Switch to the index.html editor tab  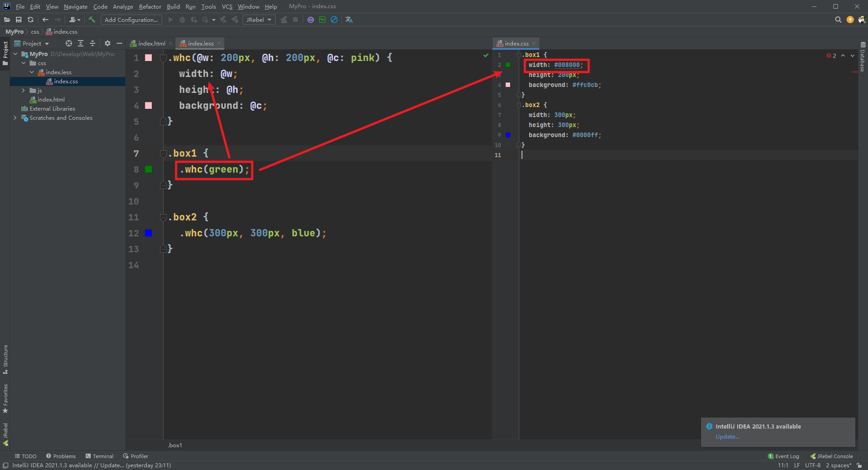click(151, 43)
